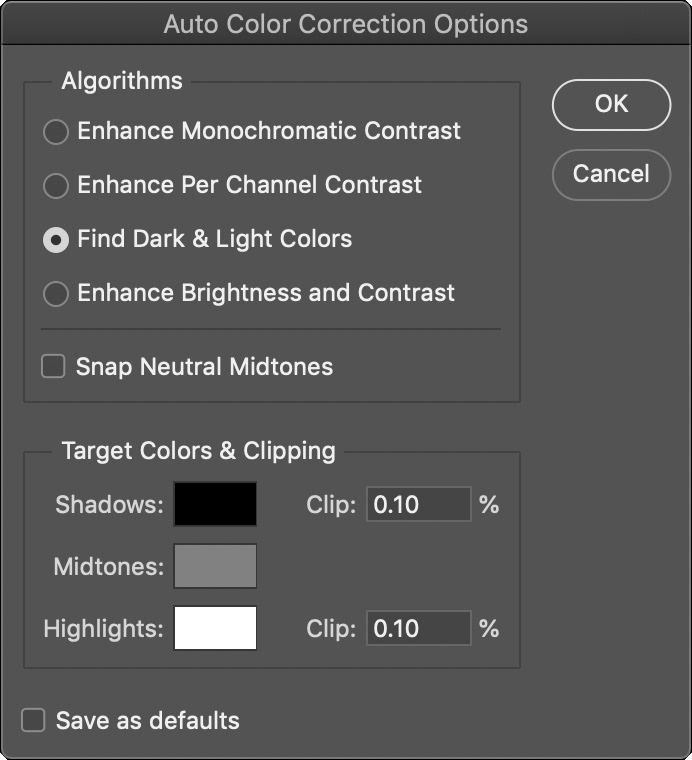Select Enhance Monochromatic Contrast radio button
The width and height of the screenshot is (692, 760).
(x=57, y=131)
